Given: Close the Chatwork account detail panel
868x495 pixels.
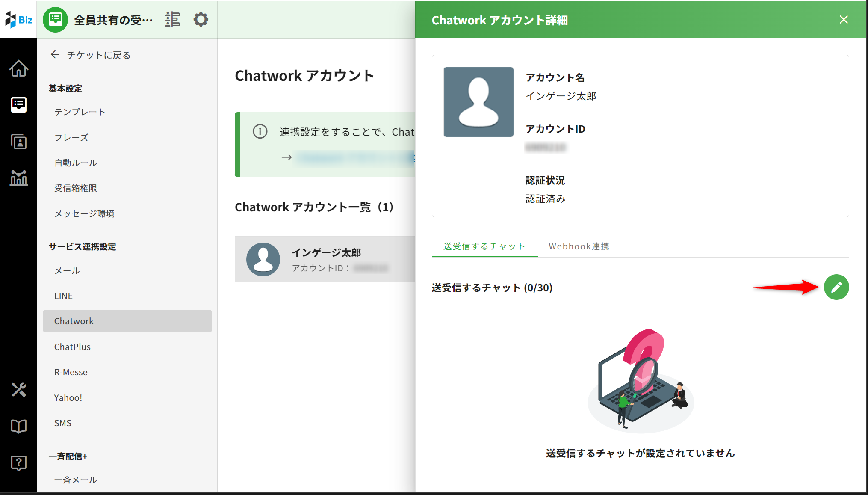Looking at the screenshot, I should [x=844, y=20].
